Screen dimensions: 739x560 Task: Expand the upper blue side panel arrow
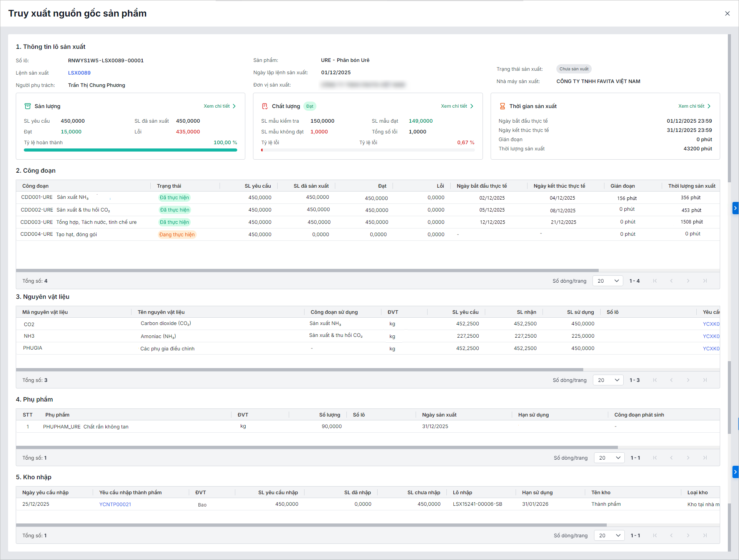(x=735, y=208)
